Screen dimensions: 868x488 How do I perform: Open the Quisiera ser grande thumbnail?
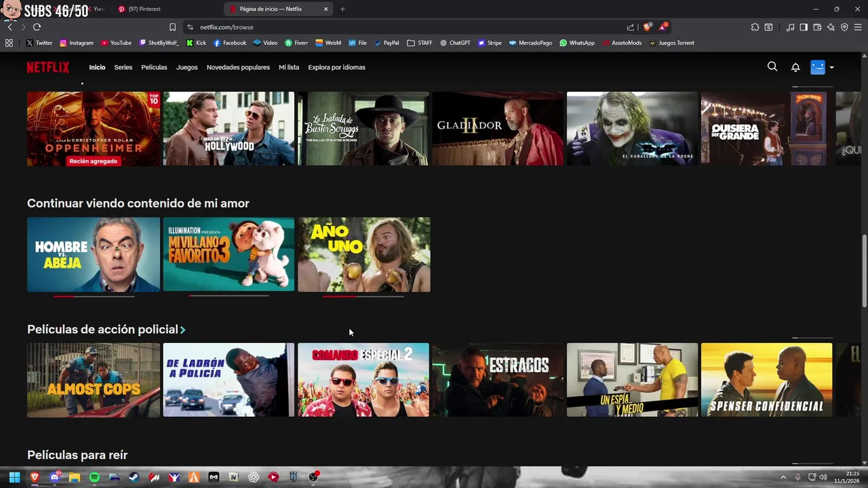[x=766, y=129]
